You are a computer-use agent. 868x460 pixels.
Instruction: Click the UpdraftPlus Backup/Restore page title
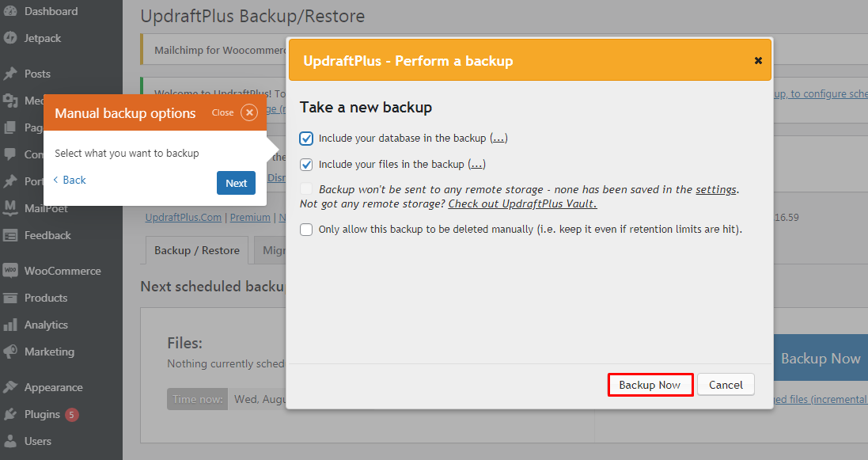[252, 16]
